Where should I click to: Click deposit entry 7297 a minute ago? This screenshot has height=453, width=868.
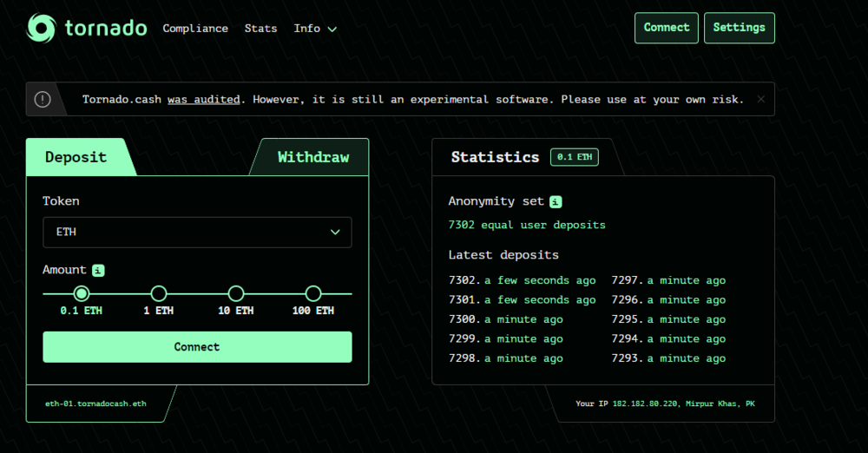(668, 280)
